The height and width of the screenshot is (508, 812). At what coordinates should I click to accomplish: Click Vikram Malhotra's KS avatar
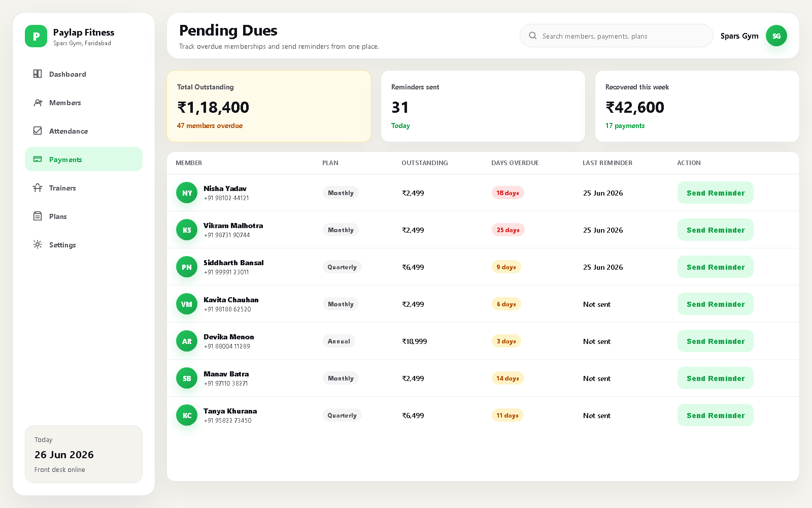pyautogui.click(x=187, y=230)
